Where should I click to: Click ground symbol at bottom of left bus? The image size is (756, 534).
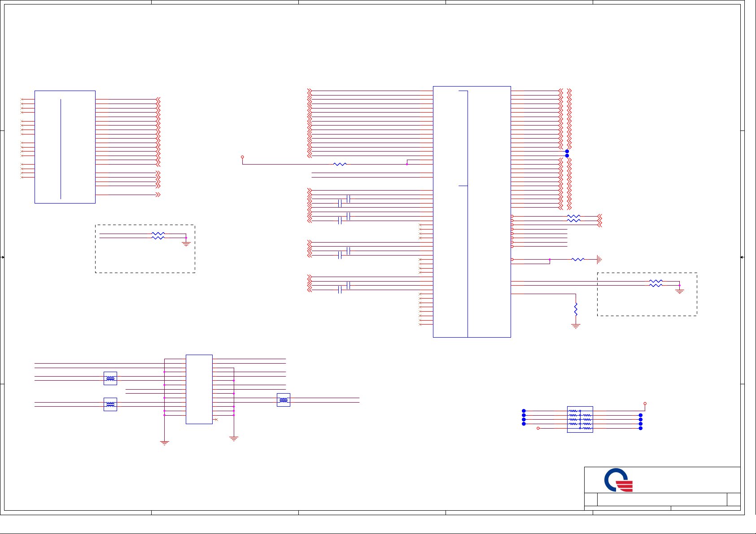(x=165, y=443)
